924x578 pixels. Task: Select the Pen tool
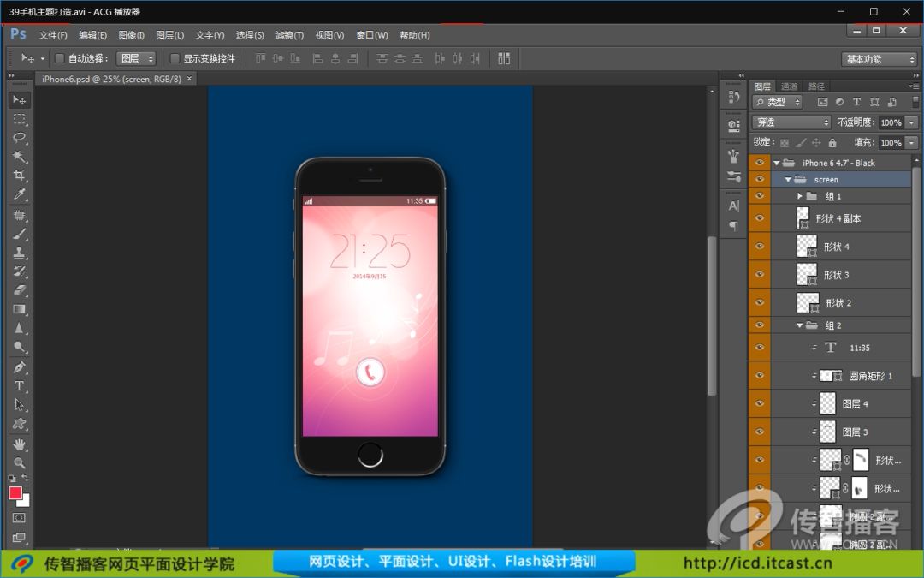(x=19, y=367)
